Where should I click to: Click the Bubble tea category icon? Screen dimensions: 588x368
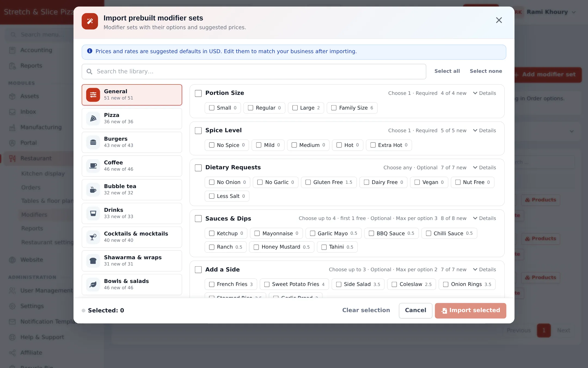[93, 189]
